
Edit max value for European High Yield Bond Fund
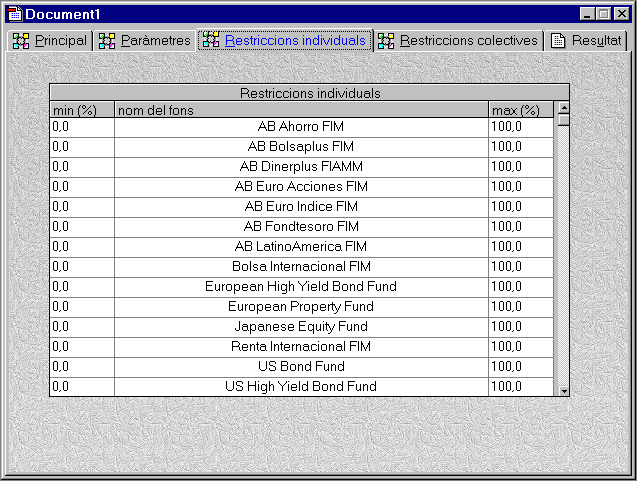[x=521, y=287]
